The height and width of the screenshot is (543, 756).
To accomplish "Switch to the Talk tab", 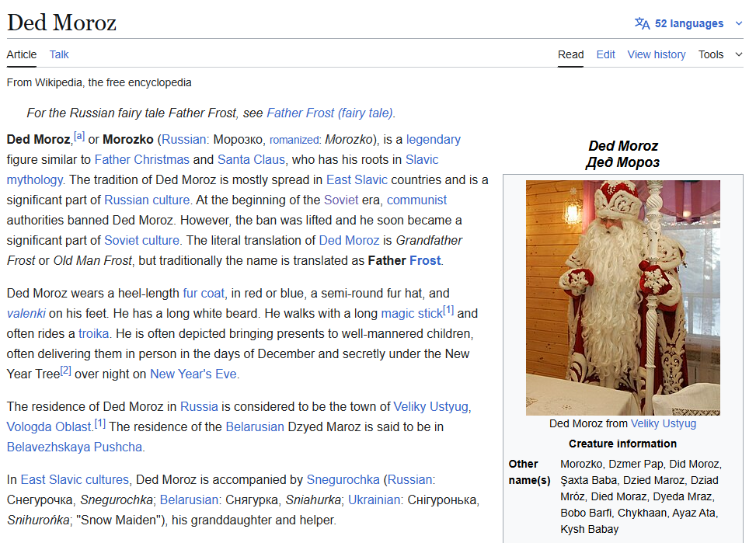I will (x=59, y=54).
